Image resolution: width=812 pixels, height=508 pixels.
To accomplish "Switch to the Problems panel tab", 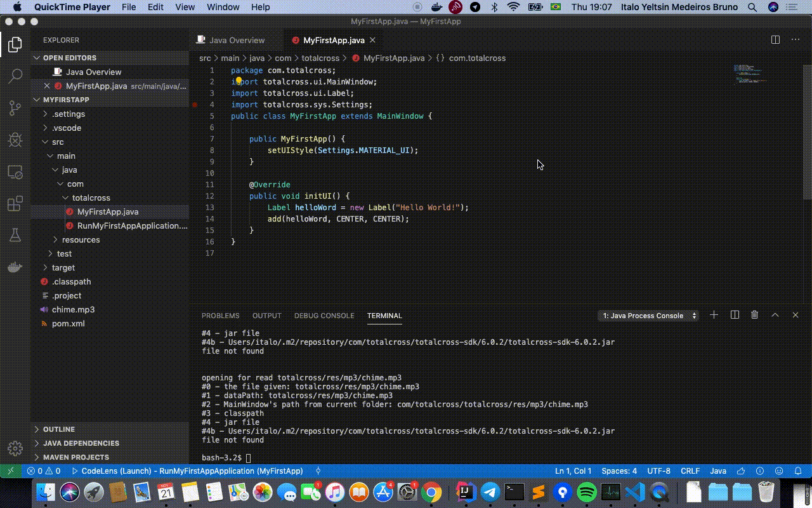I will point(221,316).
